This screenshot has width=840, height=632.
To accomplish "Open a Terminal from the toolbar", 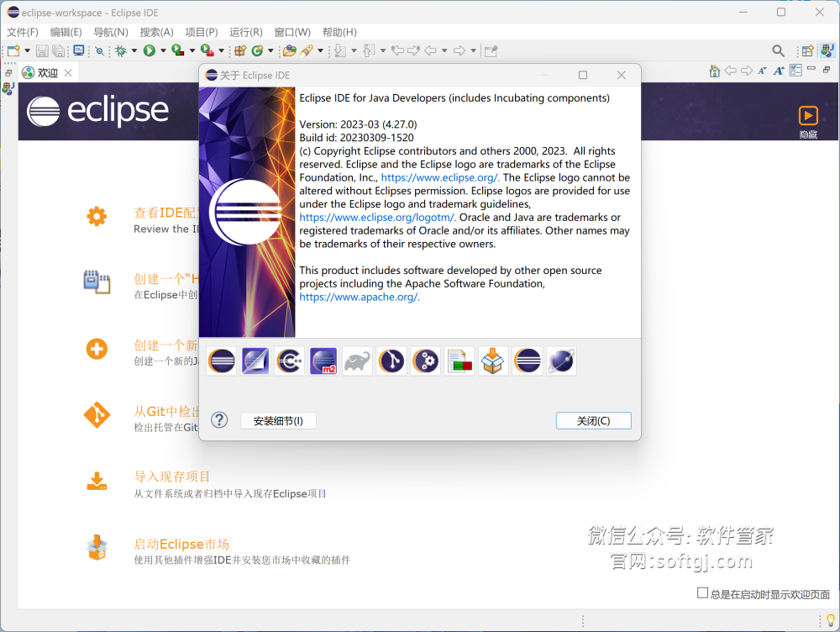I will point(79,50).
